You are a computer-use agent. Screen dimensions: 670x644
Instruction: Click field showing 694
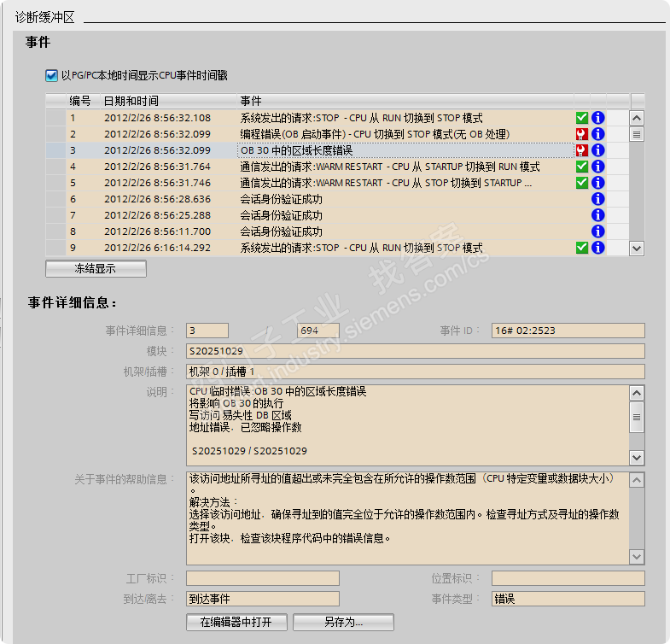[x=318, y=331]
